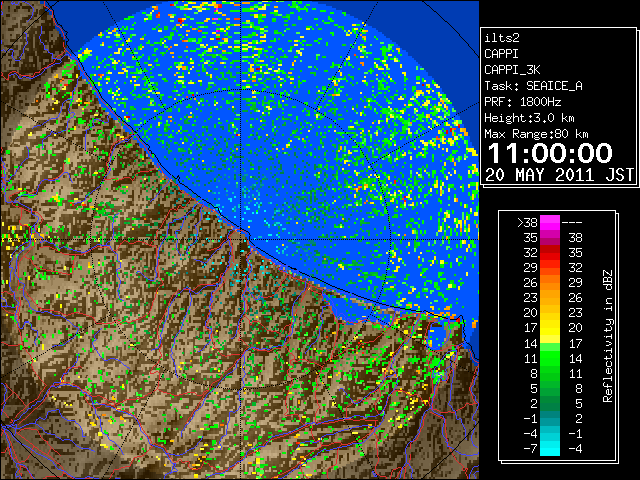This screenshot has width=640, height=480.
Task: Select the bright cyan bottom band of the scale
Action: 550,449
